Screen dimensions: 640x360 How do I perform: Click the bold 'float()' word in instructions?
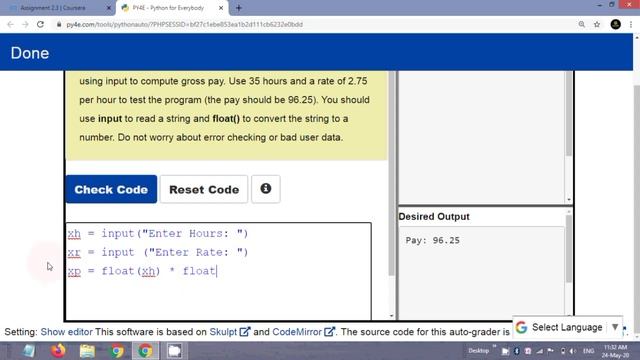tap(226, 119)
